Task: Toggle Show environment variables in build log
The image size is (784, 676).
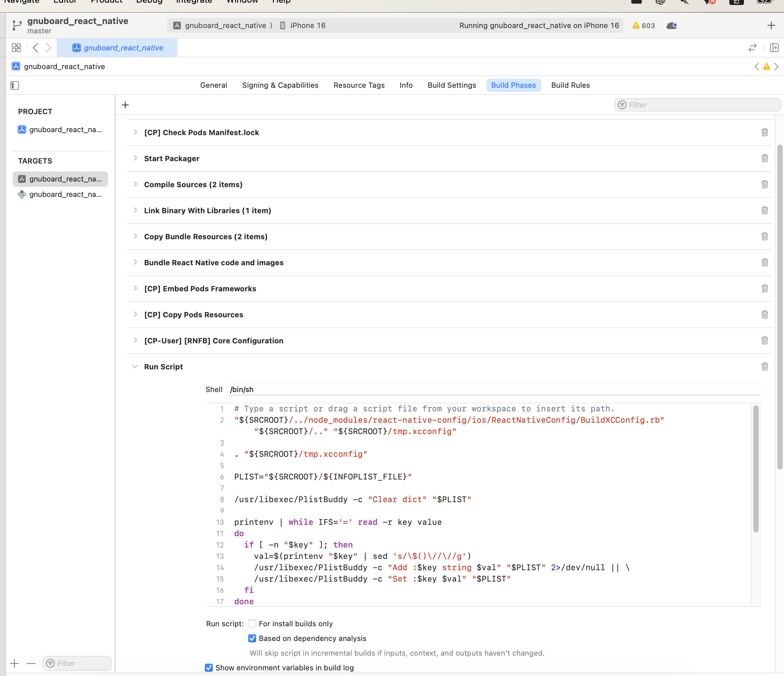Action: (209, 668)
